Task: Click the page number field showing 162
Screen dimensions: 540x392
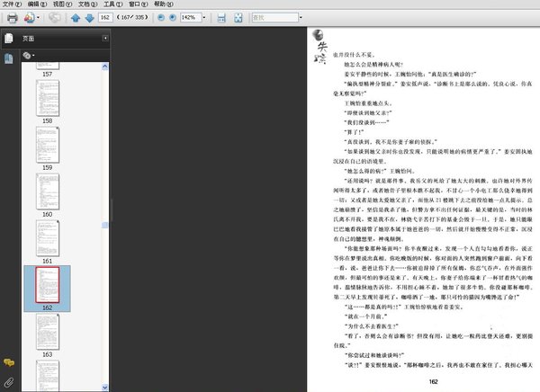Action: click(x=105, y=17)
